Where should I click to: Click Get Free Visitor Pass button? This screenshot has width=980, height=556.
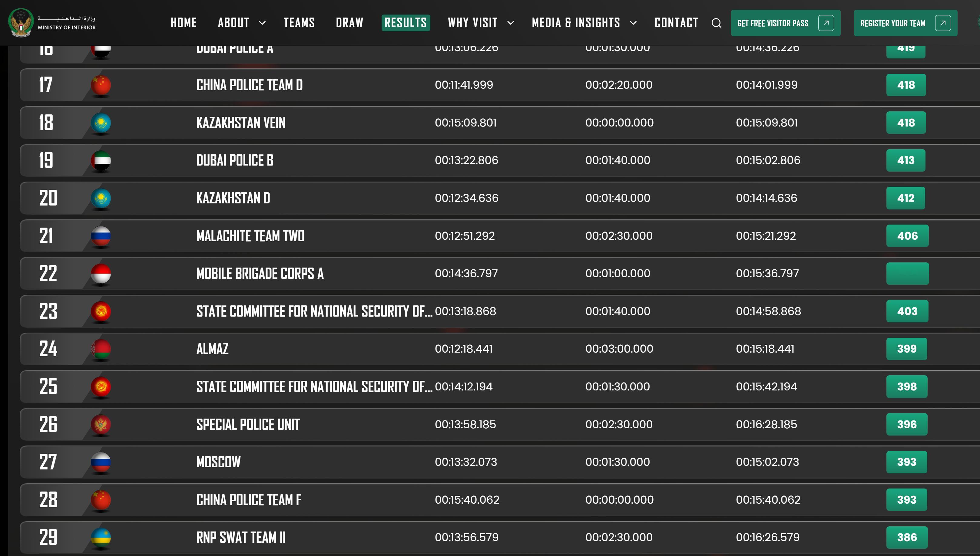pos(785,23)
